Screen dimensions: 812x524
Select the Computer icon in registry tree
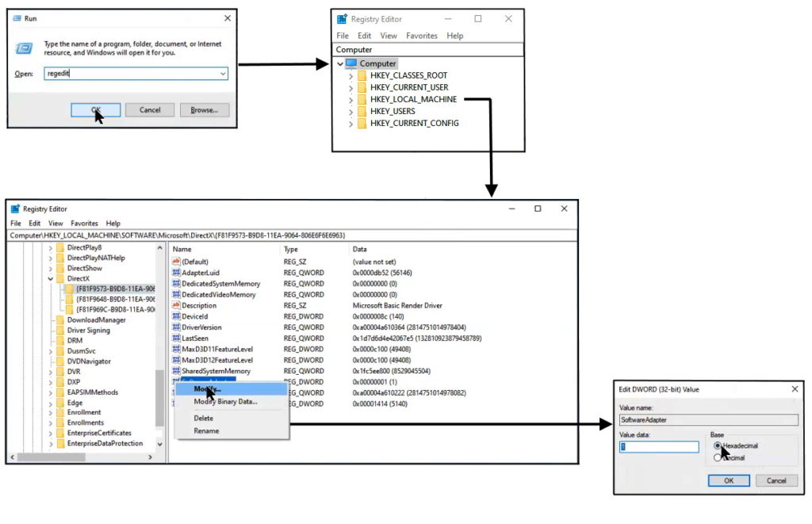point(351,63)
